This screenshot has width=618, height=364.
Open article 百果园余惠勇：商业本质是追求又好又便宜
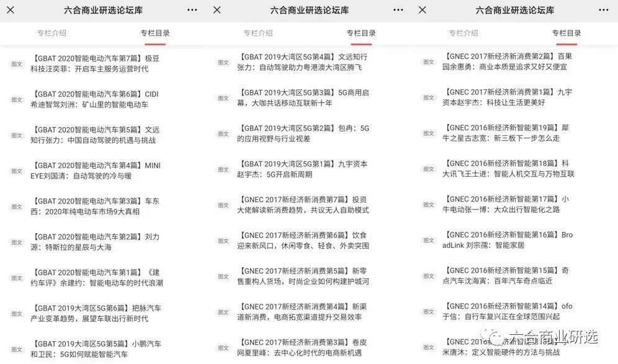(508, 61)
